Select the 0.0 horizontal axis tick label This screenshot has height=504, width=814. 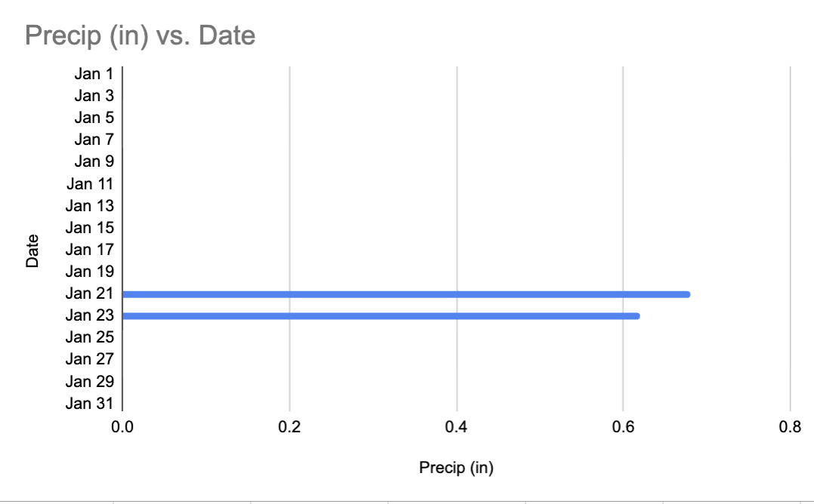point(122,428)
